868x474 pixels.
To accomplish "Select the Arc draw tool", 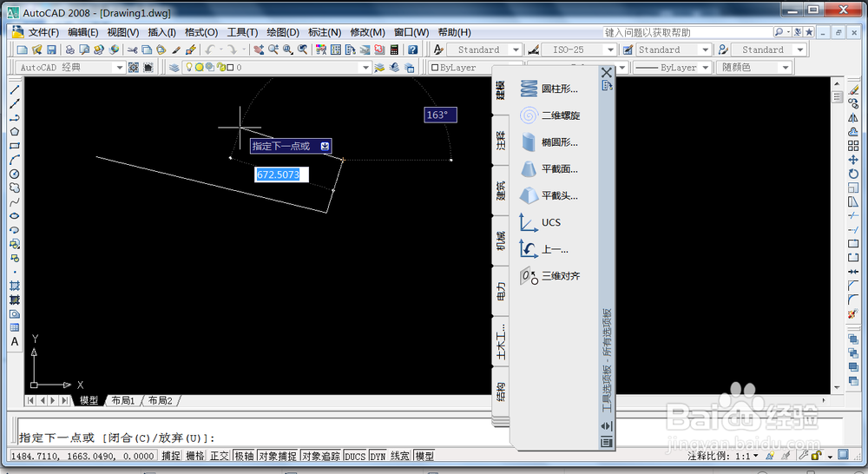I will [15, 160].
